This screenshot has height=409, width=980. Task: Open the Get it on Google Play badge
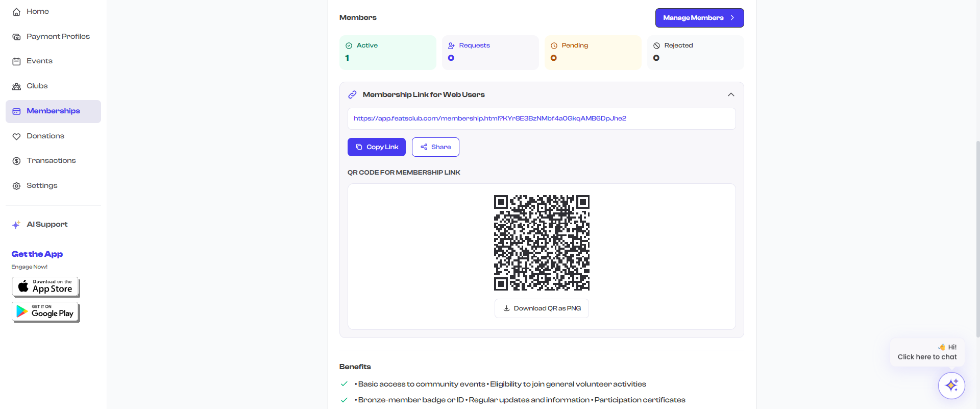pos(46,311)
